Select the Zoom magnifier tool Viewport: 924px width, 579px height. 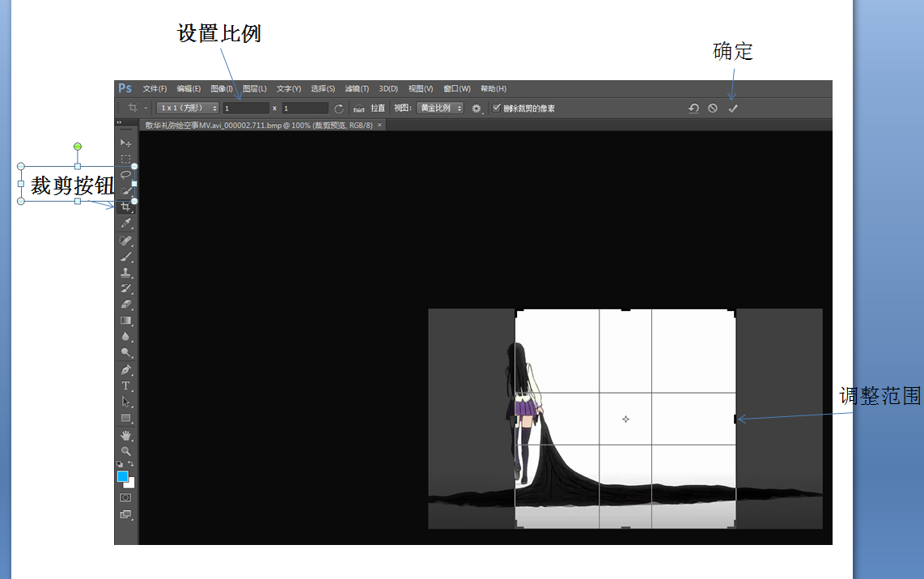(125, 451)
